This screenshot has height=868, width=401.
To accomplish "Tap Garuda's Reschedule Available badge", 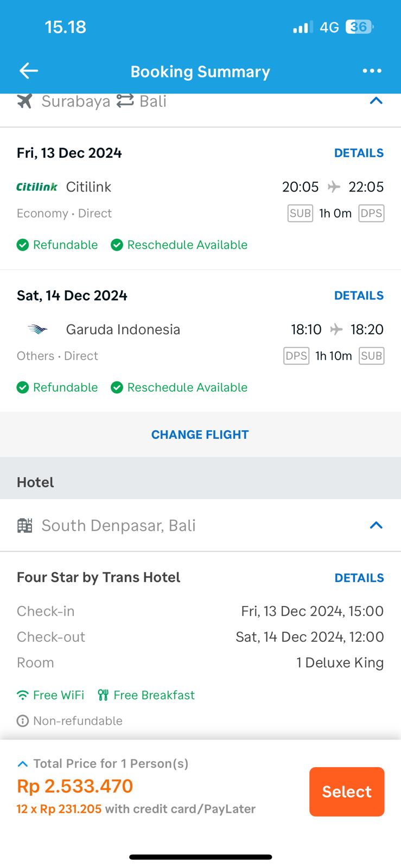I will [x=179, y=387].
